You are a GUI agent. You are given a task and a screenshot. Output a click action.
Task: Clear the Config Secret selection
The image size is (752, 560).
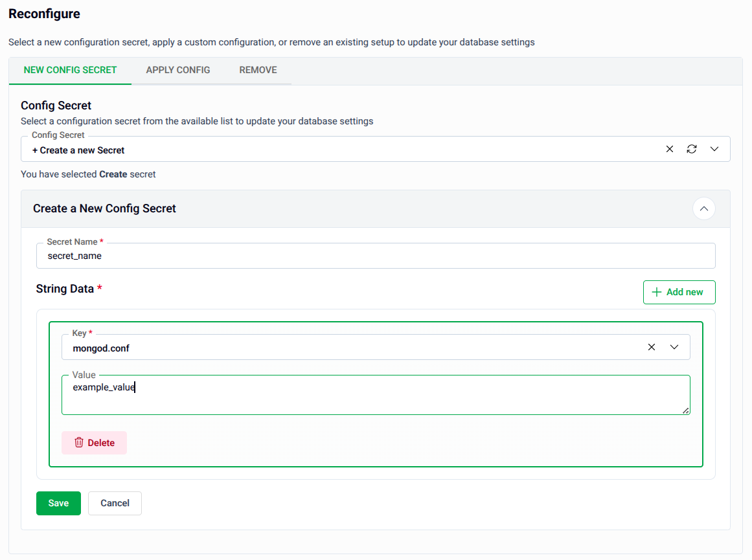click(669, 149)
